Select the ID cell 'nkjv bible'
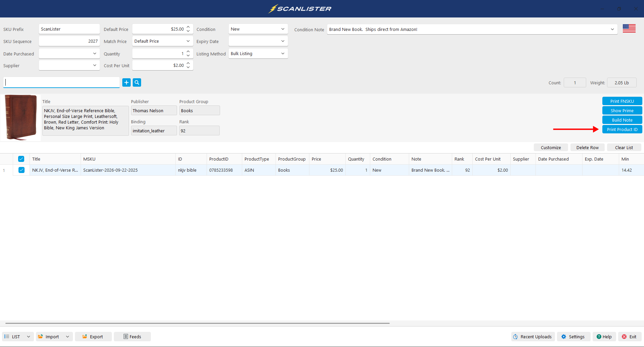Image resolution: width=644 pixels, height=347 pixels. pyautogui.click(x=191, y=170)
